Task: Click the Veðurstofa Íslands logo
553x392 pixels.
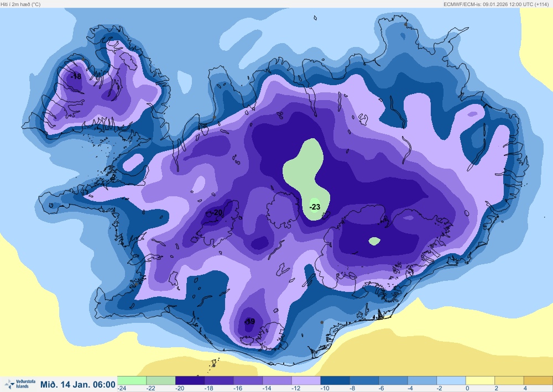Action: 20,384
